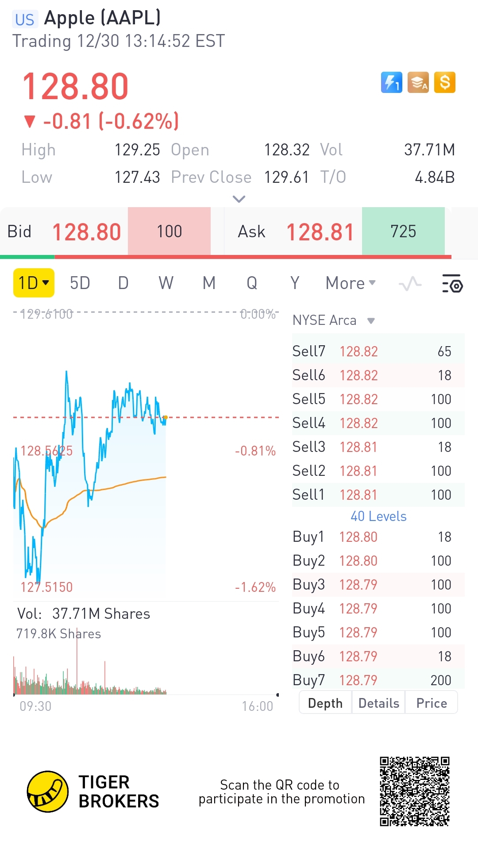
Task: Open the More timeframes dropdown
Action: [350, 283]
